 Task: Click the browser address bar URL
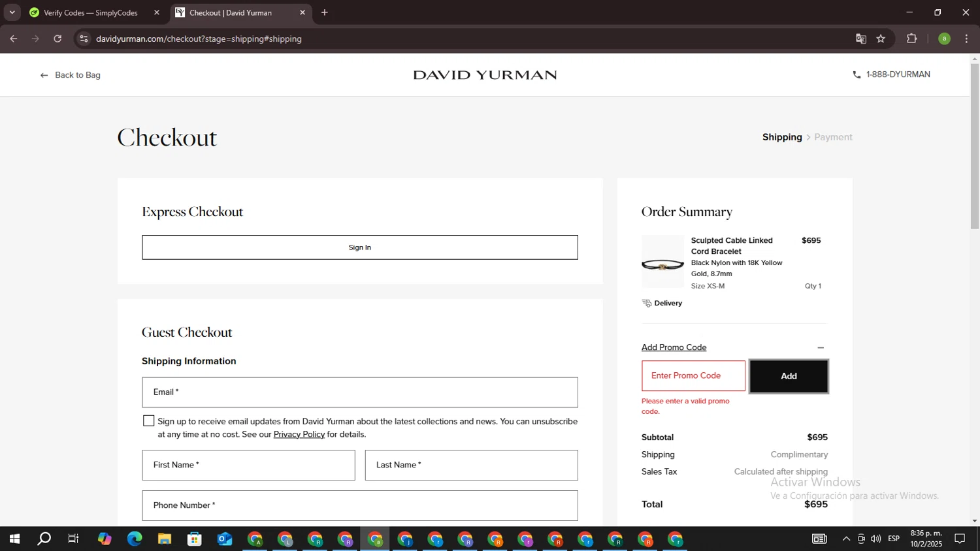click(x=199, y=39)
